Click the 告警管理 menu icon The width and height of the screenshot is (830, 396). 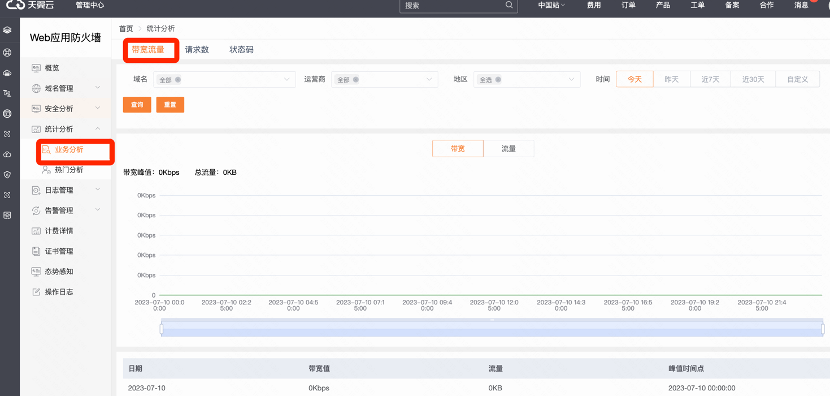(36, 210)
